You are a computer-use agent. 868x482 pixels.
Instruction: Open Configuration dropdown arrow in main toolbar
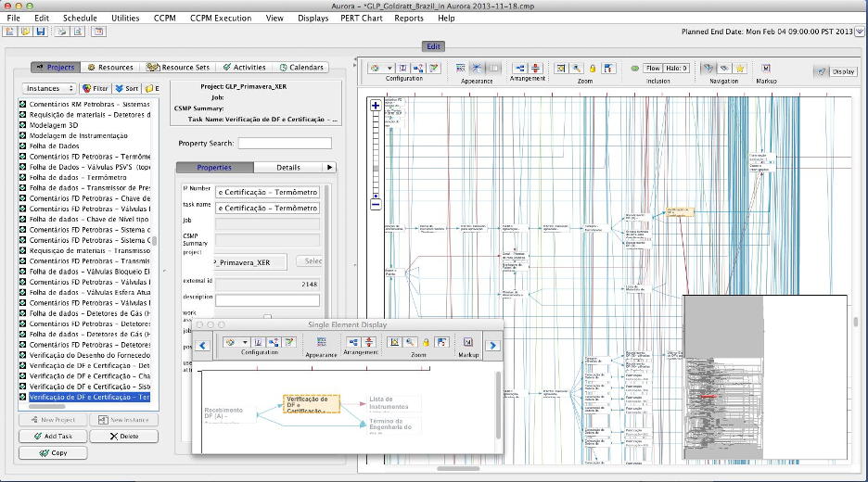tap(390, 69)
